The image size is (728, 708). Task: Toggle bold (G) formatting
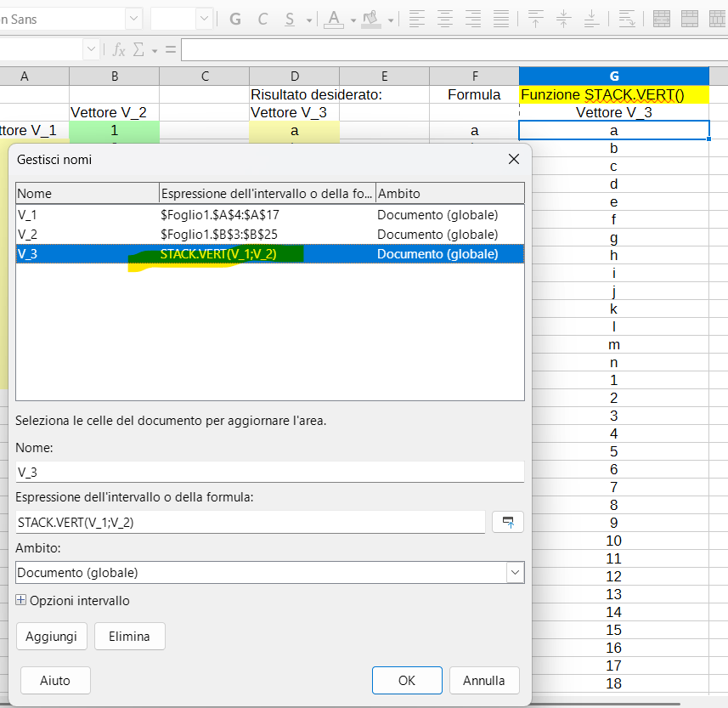[x=235, y=19]
